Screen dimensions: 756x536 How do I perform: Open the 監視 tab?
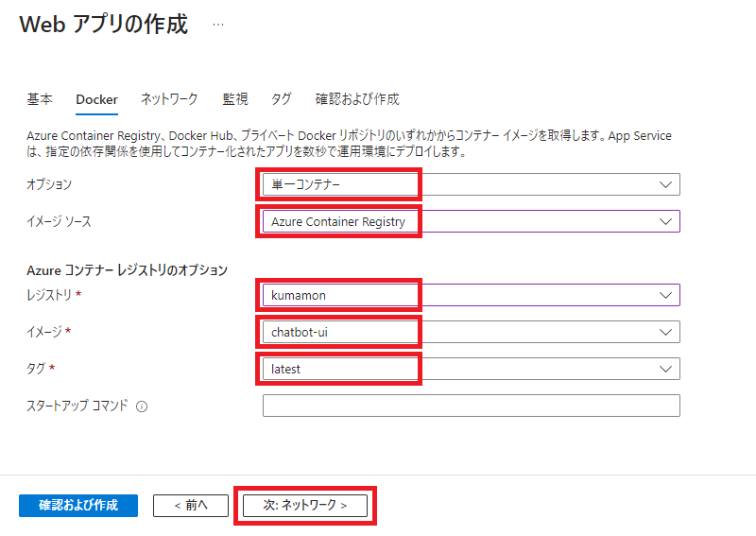235,99
